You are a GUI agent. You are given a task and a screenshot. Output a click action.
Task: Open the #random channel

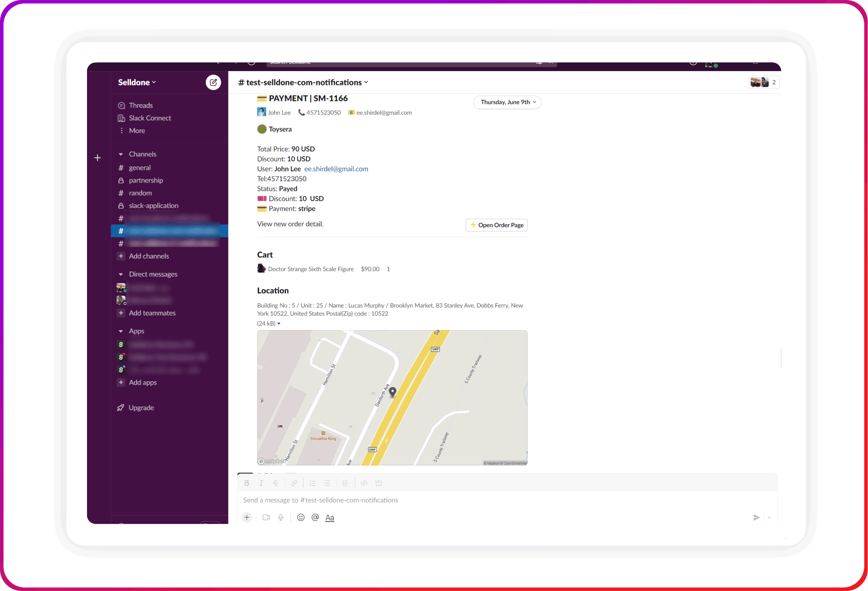tap(140, 193)
